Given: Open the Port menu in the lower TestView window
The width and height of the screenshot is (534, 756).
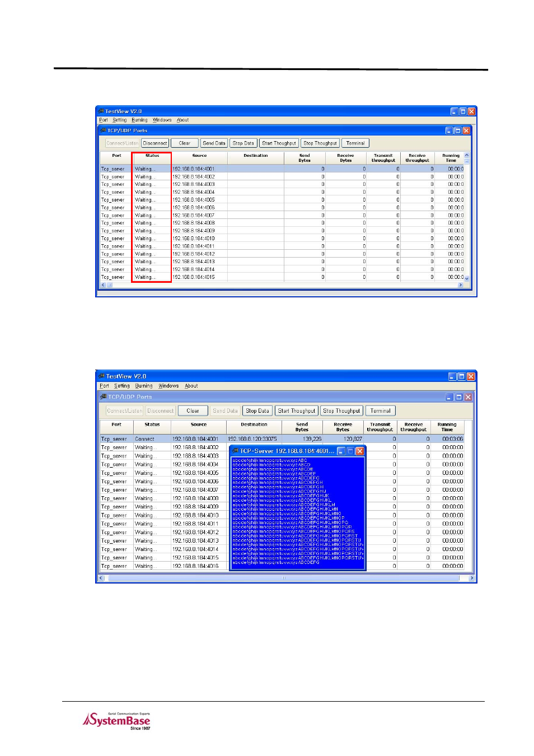Looking at the screenshot, I should coord(104,386).
